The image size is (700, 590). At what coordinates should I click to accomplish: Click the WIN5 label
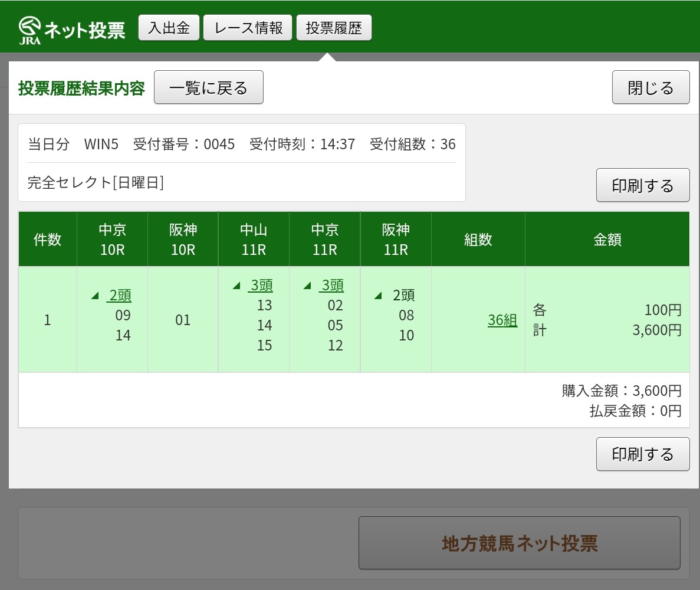coord(101,145)
